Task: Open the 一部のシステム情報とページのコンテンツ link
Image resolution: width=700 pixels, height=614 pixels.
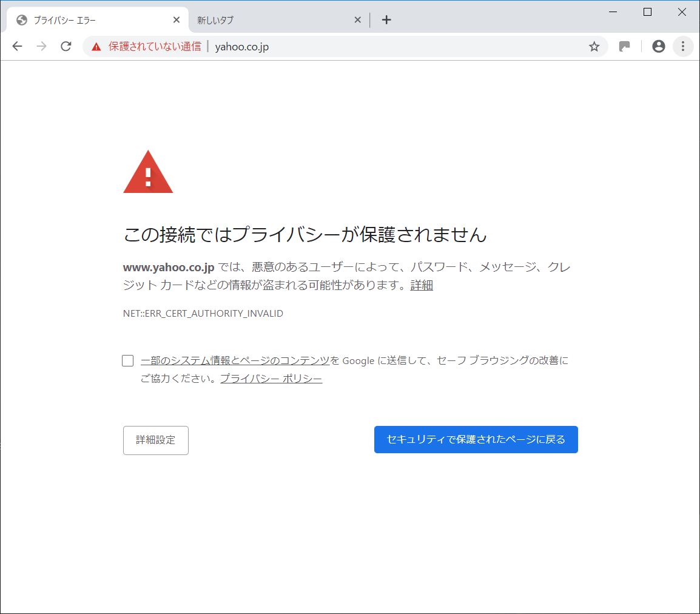Action: tap(235, 361)
